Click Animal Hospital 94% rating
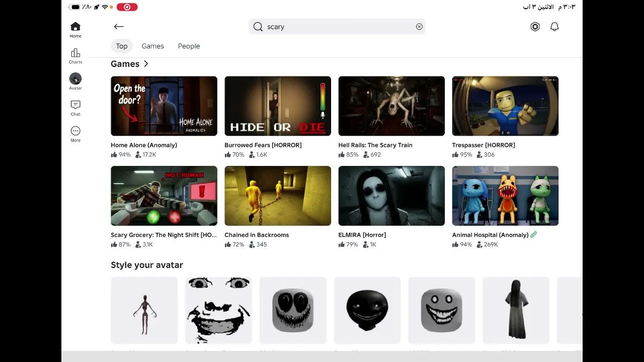 point(462,245)
